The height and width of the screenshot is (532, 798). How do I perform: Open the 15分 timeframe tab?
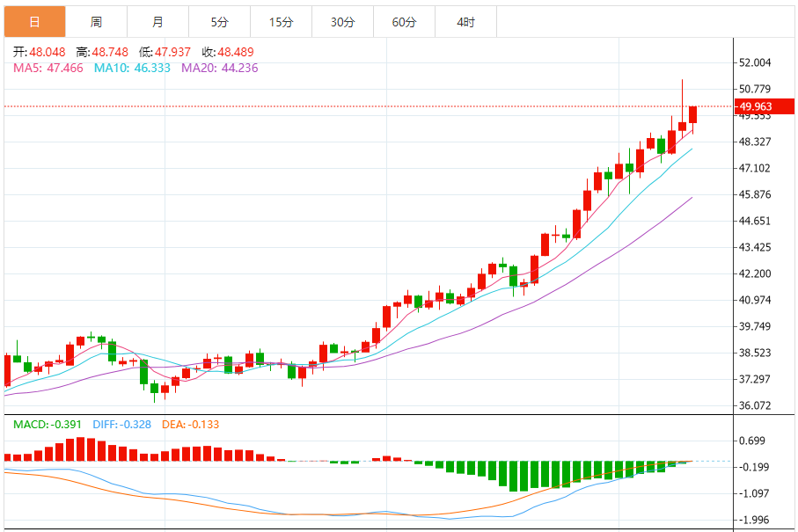pyautogui.click(x=281, y=22)
